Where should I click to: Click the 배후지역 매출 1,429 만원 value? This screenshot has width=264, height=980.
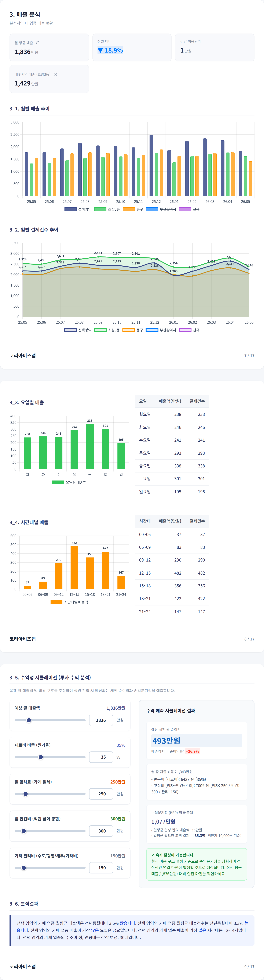point(26,83)
